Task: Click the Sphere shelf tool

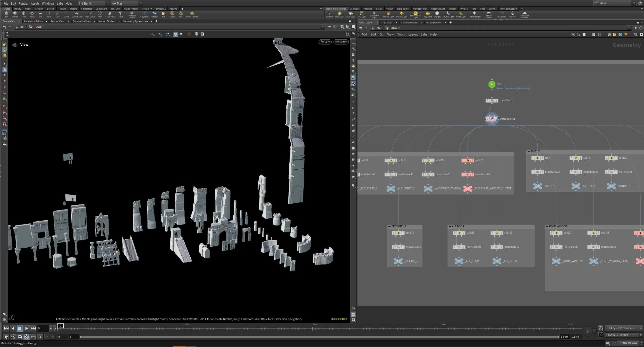Action: [x=15, y=14]
